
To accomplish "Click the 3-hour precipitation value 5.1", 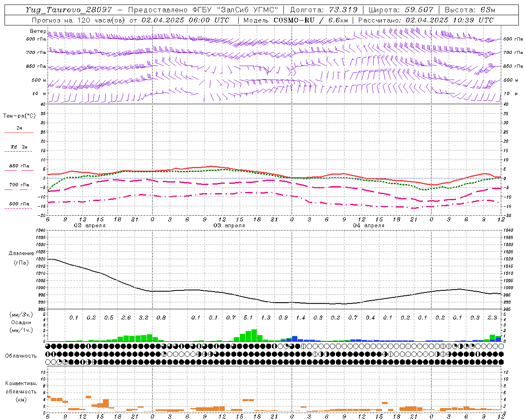I will pyautogui.click(x=248, y=317).
